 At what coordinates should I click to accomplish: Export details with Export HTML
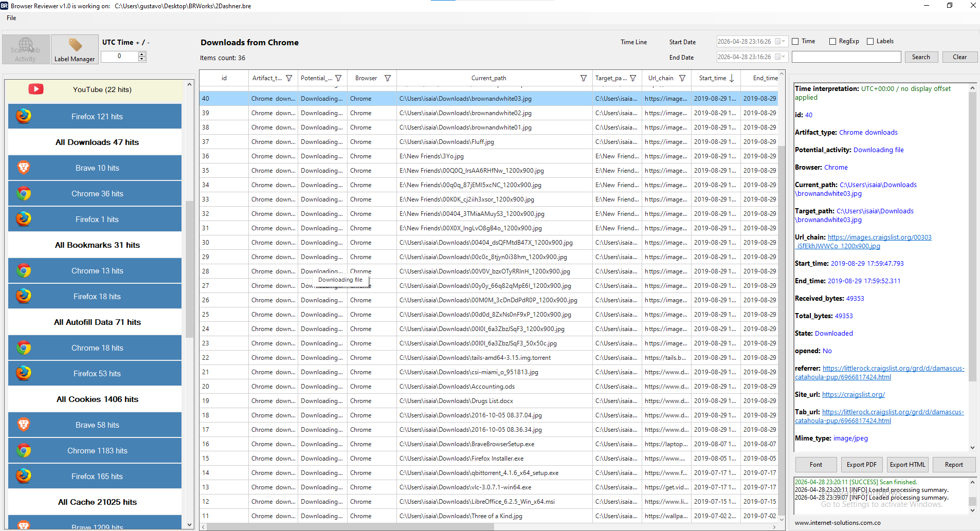click(908, 465)
